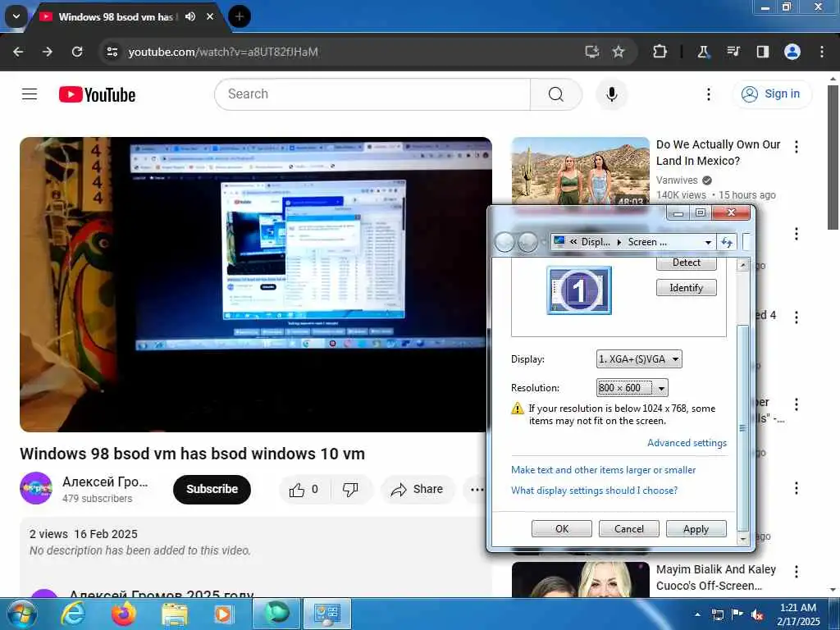Viewport: 840px width, 630px height.
Task: Cancel the Screen Resolution dialog
Action: (x=629, y=529)
